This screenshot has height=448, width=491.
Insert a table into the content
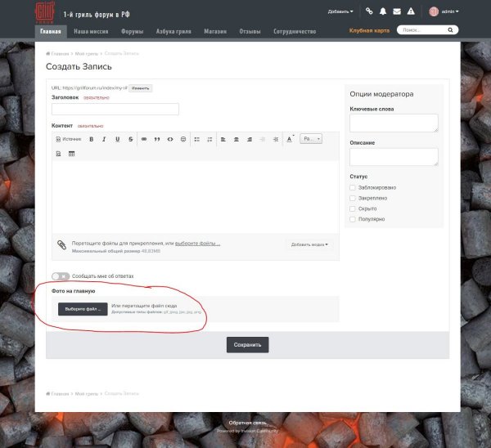pos(71,154)
